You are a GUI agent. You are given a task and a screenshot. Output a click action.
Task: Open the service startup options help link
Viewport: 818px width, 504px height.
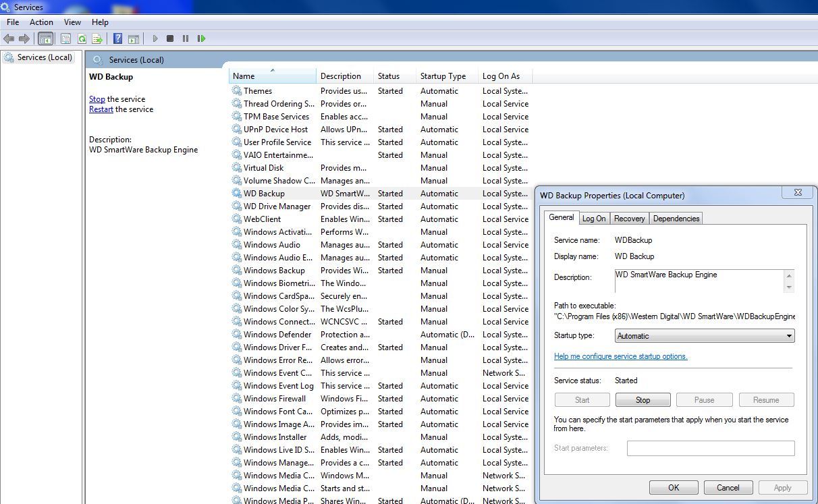click(x=620, y=356)
